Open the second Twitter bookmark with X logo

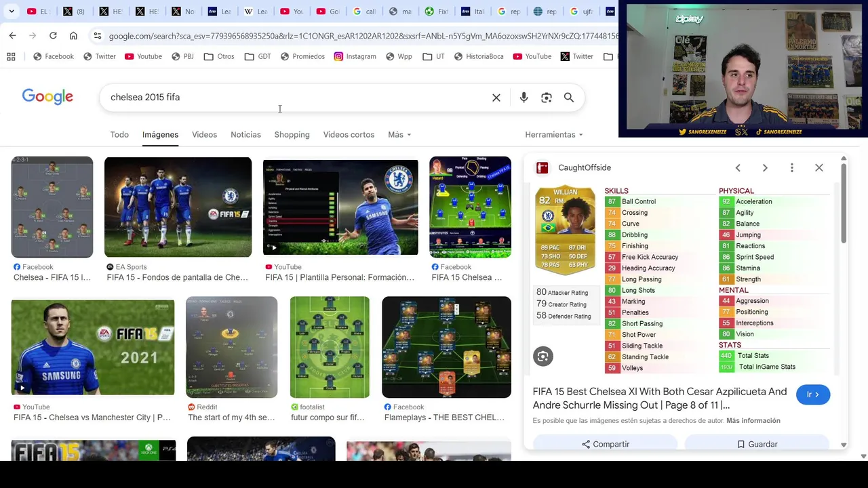(577, 56)
